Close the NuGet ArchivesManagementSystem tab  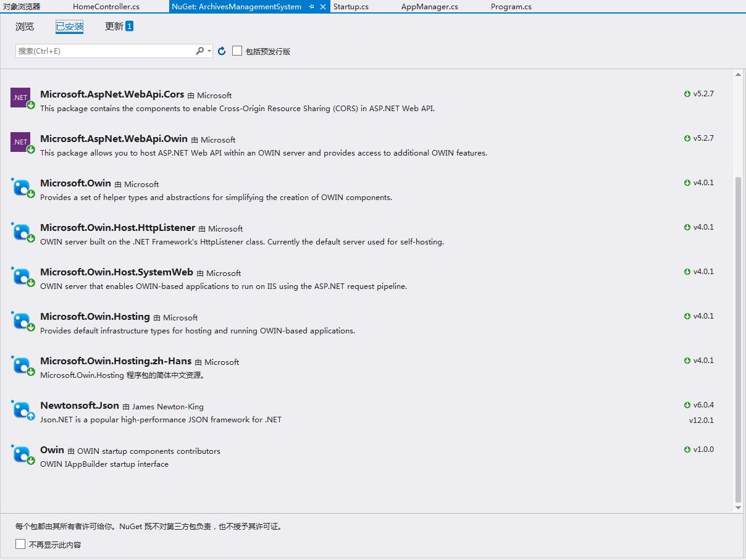[x=323, y=7]
